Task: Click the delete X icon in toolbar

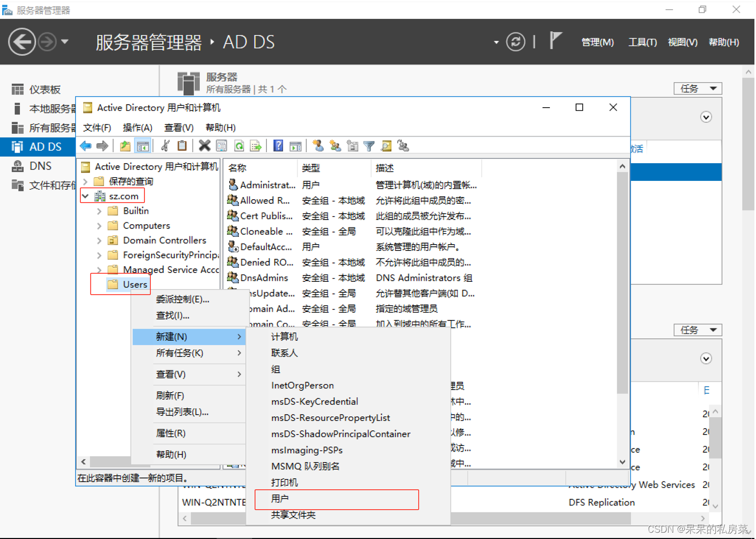Action: click(205, 146)
